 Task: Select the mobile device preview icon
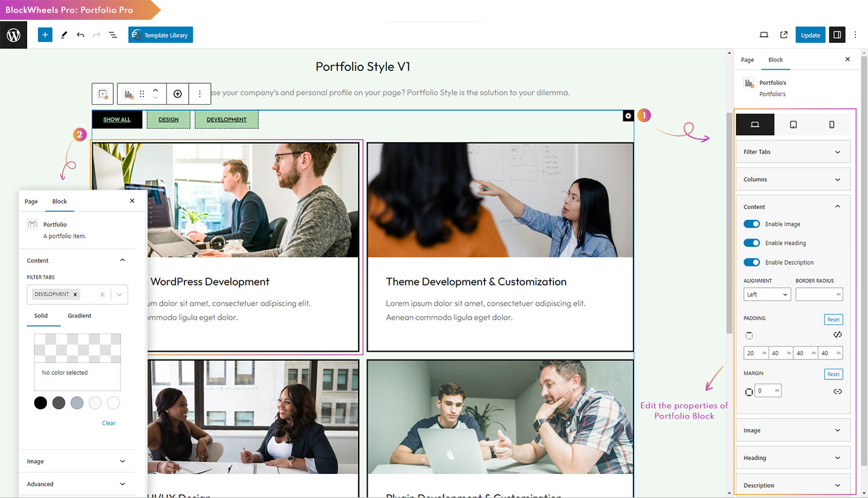point(832,125)
